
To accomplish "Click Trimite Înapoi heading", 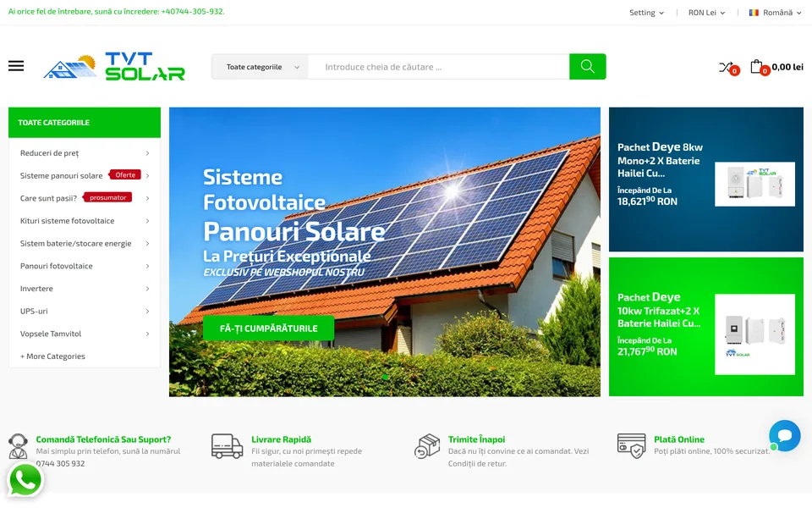I will click(x=476, y=439).
